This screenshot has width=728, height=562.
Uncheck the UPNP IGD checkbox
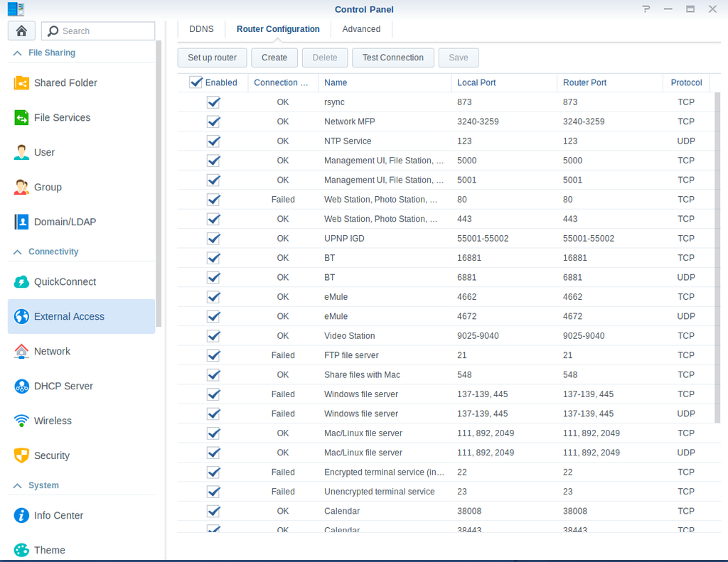click(213, 239)
